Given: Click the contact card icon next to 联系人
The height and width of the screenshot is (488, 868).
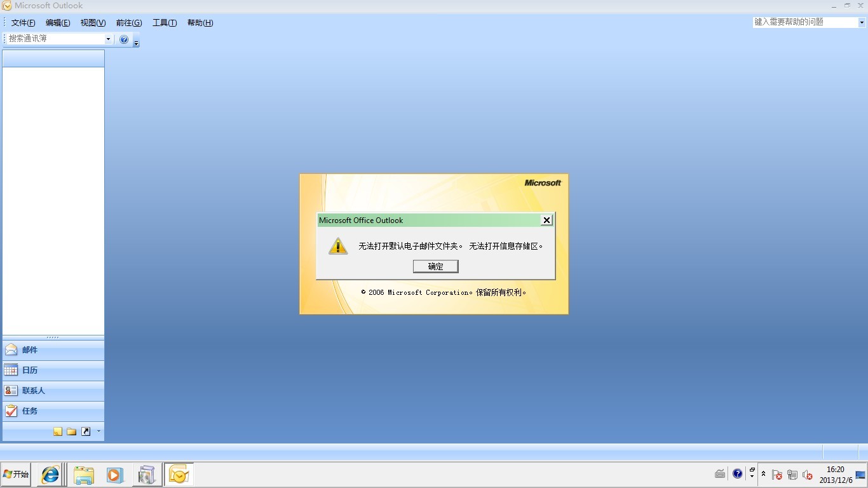Looking at the screenshot, I should coord(11,390).
